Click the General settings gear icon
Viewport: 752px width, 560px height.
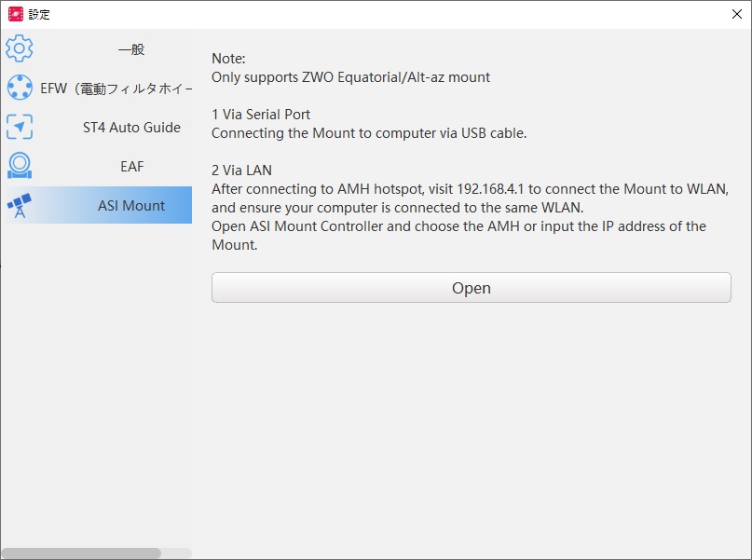coord(20,48)
